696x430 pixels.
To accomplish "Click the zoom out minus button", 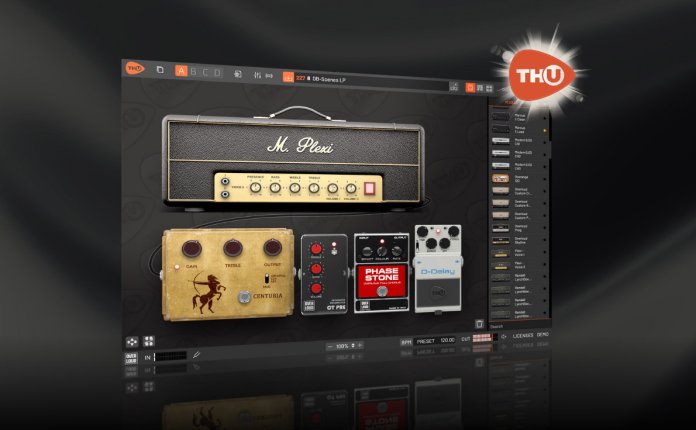I will click(x=329, y=345).
